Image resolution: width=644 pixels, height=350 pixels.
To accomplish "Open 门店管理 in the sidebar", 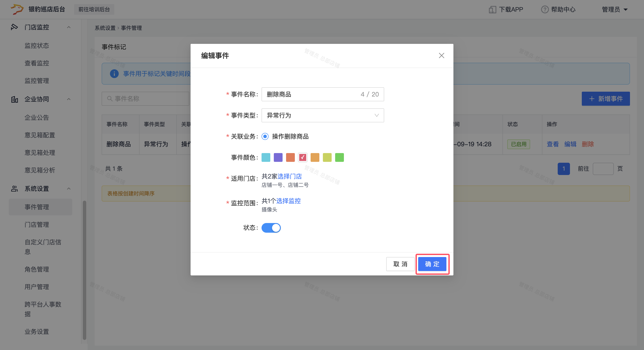I will (x=37, y=224).
